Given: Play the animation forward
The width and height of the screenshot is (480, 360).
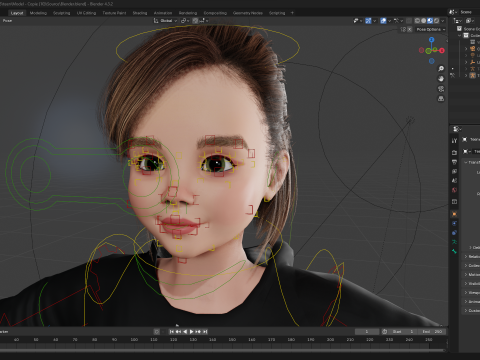Looking at the screenshot, I should [x=191, y=332].
